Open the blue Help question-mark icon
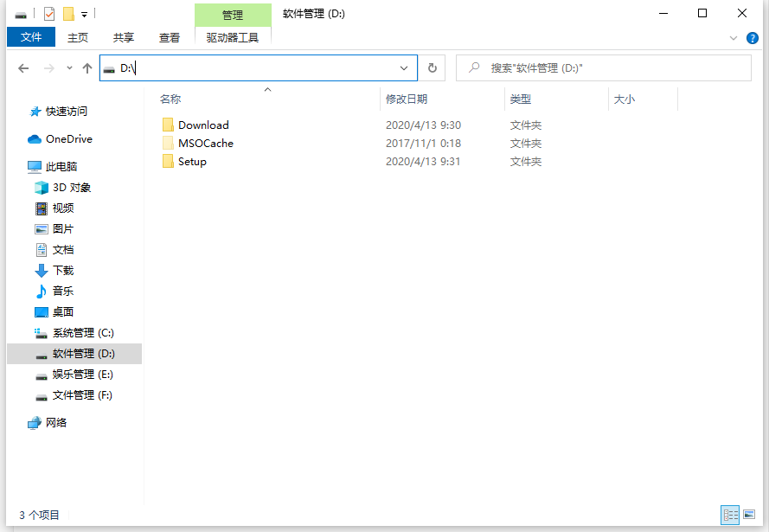 point(752,38)
